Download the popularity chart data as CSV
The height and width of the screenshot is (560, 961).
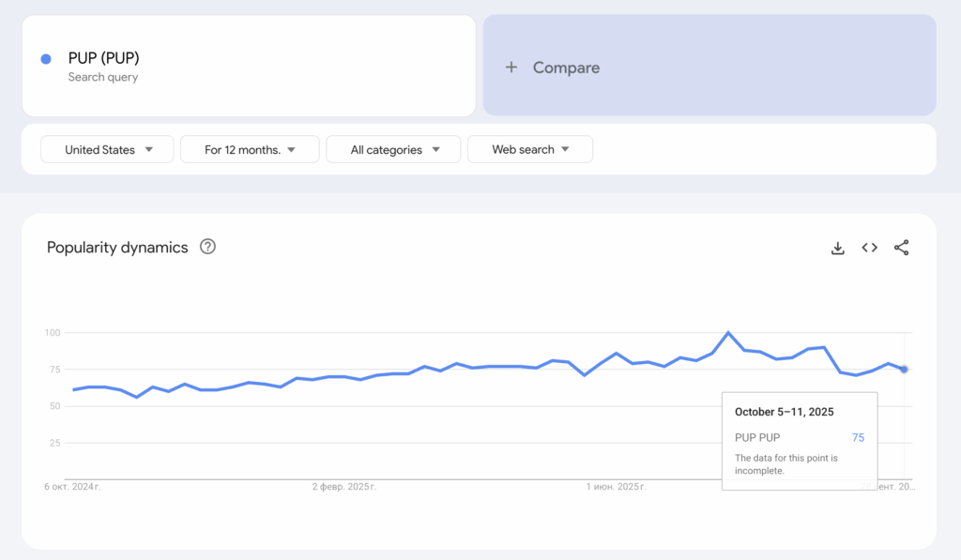838,248
